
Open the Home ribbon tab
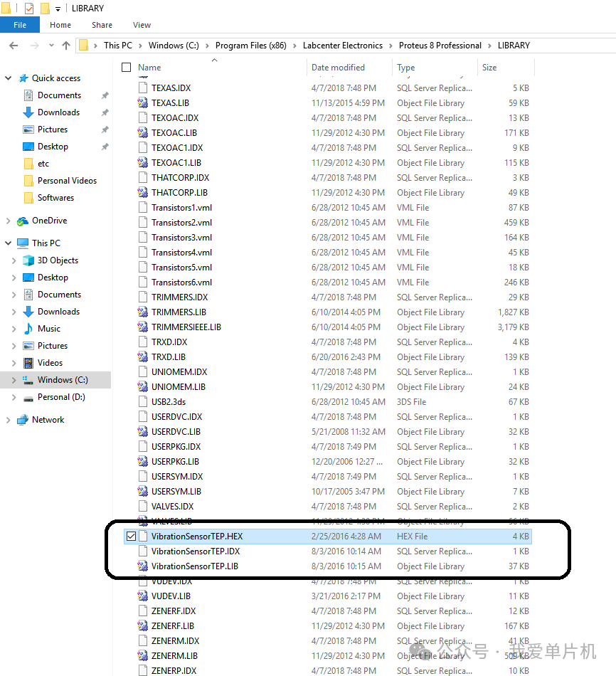(x=60, y=25)
